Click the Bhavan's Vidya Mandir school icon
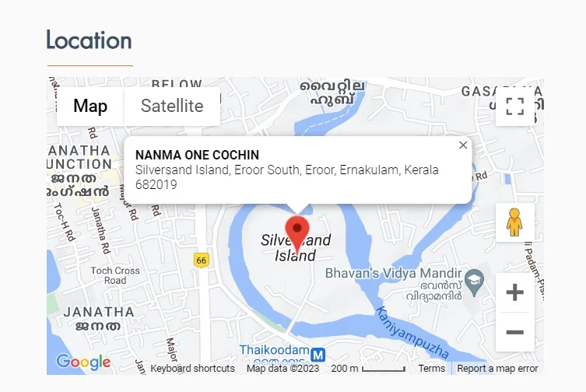Image resolution: width=586 pixels, height=392 pixels. [474, 283]
